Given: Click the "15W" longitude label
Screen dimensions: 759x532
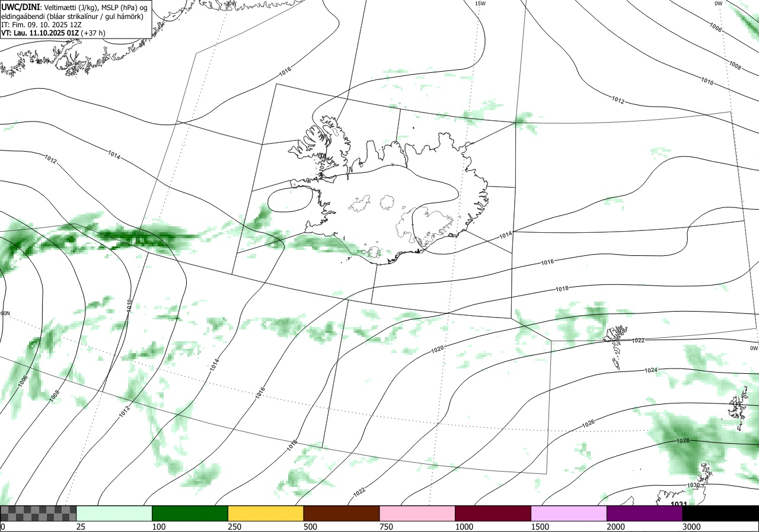Looking at the screenshot, I should tap(480, 4).
